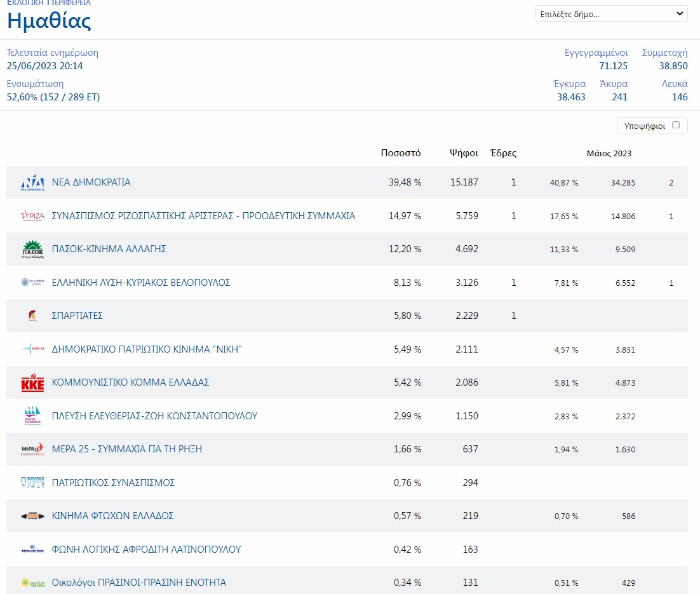This screenshot has width=700, height=594.
Task: Click the Ποσοστό column header
Action: tap(401, 153)
